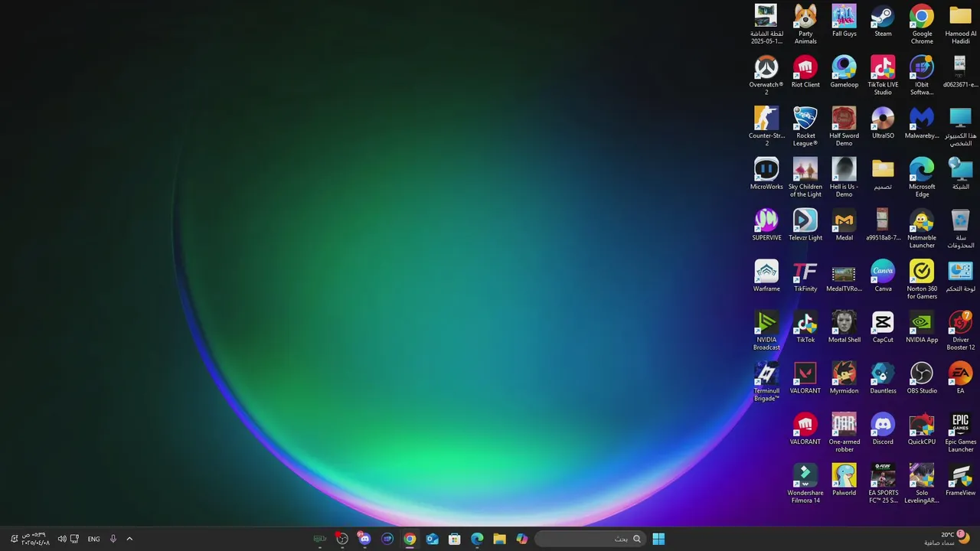Screen dimensions: 980x551
Task: Select the Hamood Al Hadidi folder
Action: pos(960,24)
